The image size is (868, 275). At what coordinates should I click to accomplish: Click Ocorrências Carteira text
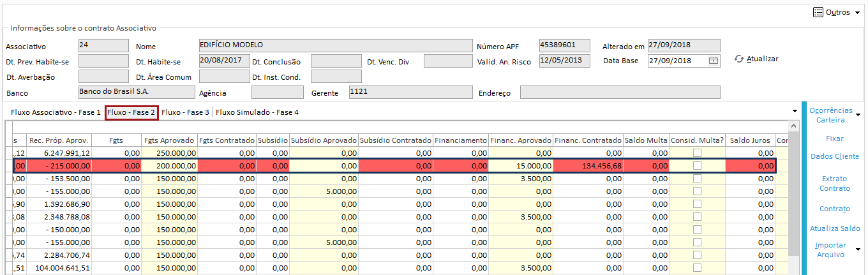pyautogui.click(x=831, y=115)
